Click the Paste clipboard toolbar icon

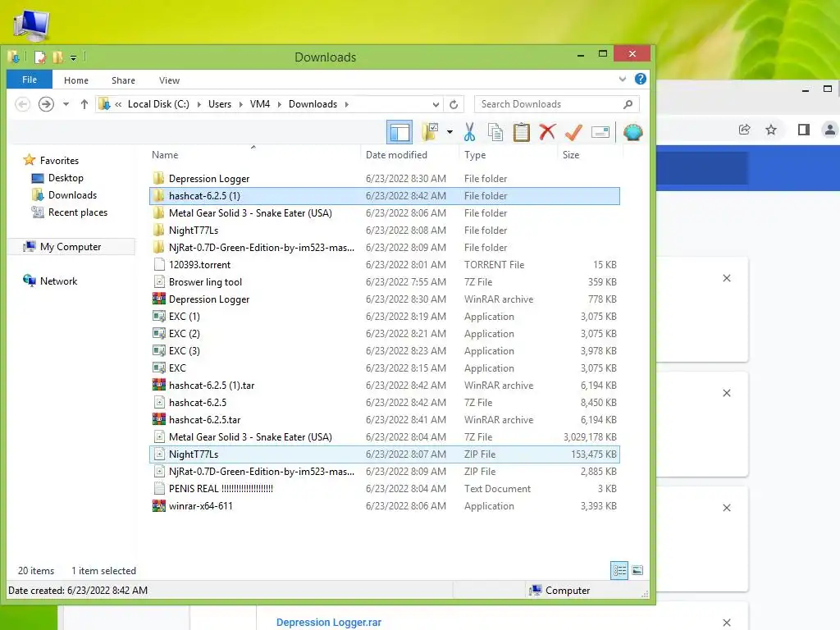pyautogui.click(x=521, y=132)
